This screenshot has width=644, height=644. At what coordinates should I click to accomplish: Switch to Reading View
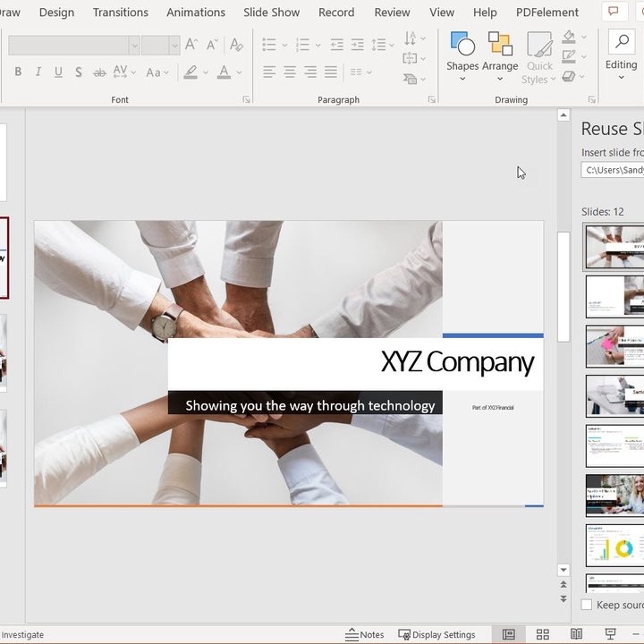tap(576, 634)
